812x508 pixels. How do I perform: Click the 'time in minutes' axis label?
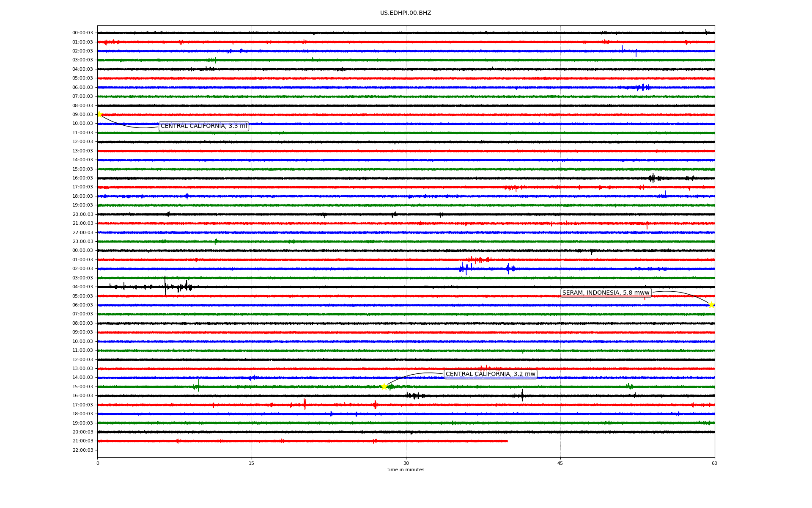click(406, 470)
